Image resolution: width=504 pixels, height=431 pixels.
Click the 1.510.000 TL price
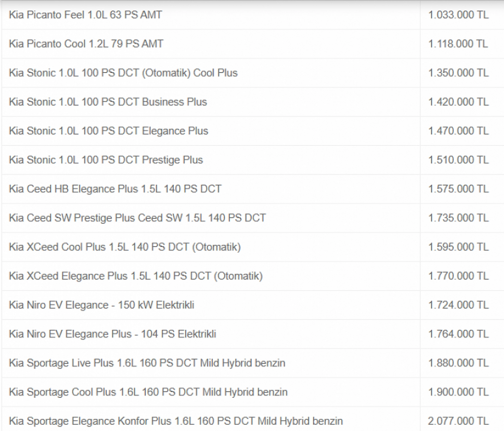point(458,160)
